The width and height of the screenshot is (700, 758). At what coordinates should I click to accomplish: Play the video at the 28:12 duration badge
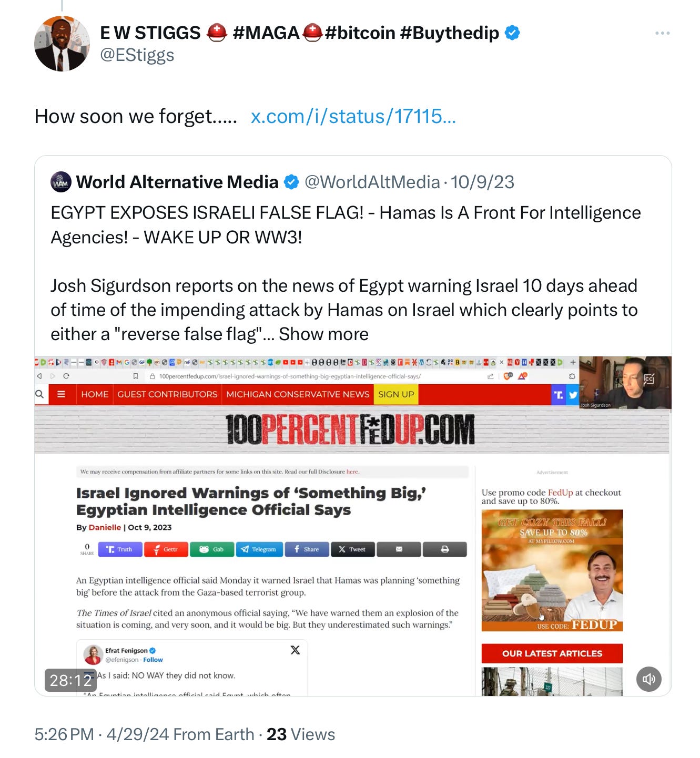coord(70,680)
